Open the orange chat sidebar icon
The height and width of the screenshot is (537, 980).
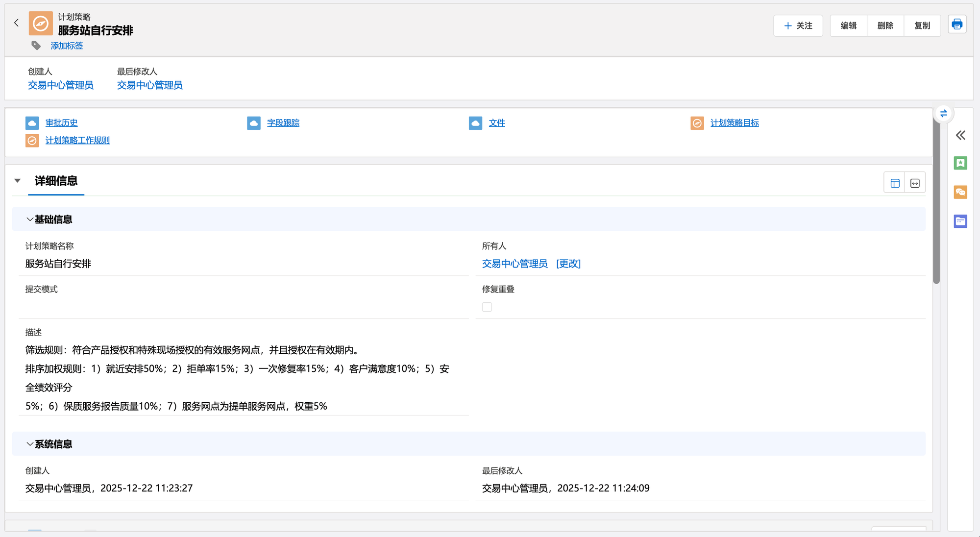pyautogui.click(x=960, y=192)
